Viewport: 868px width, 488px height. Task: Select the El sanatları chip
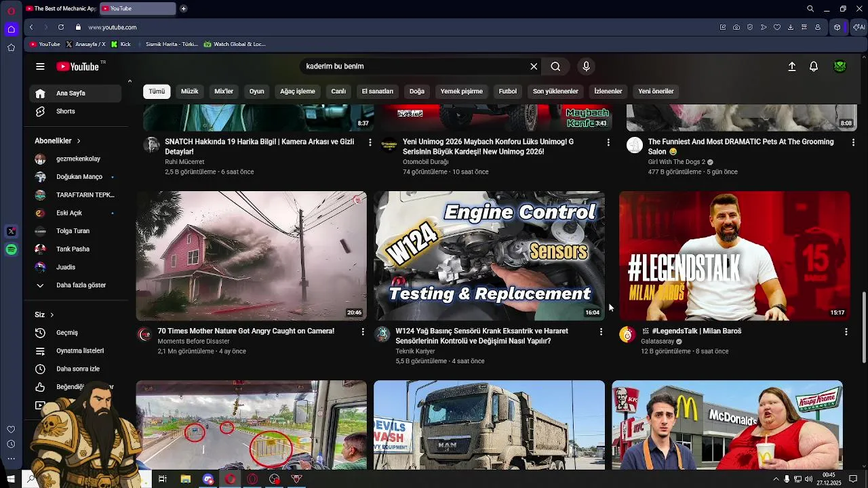pos(378,91)
